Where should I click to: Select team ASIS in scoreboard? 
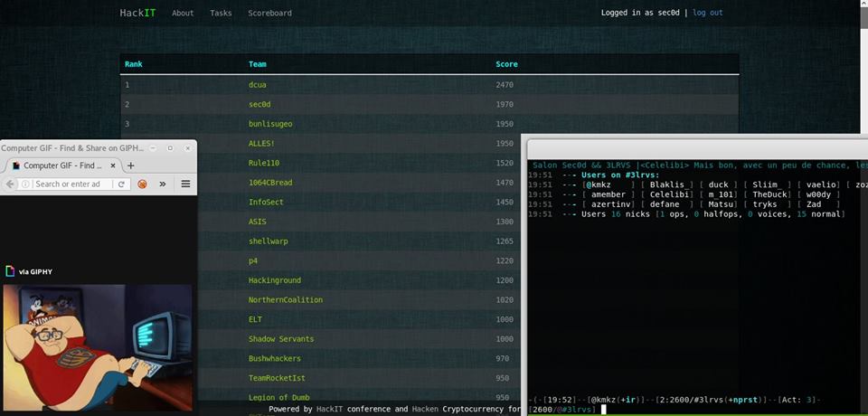pyautogui.click(x=258, y=222)
